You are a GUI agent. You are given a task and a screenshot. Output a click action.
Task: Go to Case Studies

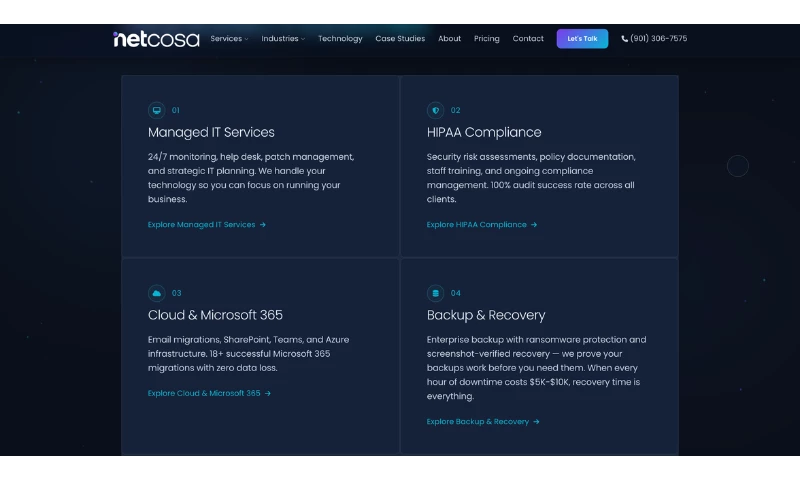[400, 39]
